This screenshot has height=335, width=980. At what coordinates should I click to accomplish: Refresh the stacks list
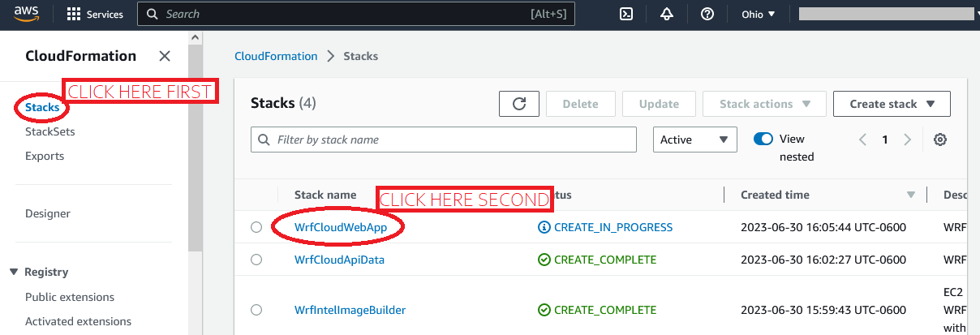(519, 104)
